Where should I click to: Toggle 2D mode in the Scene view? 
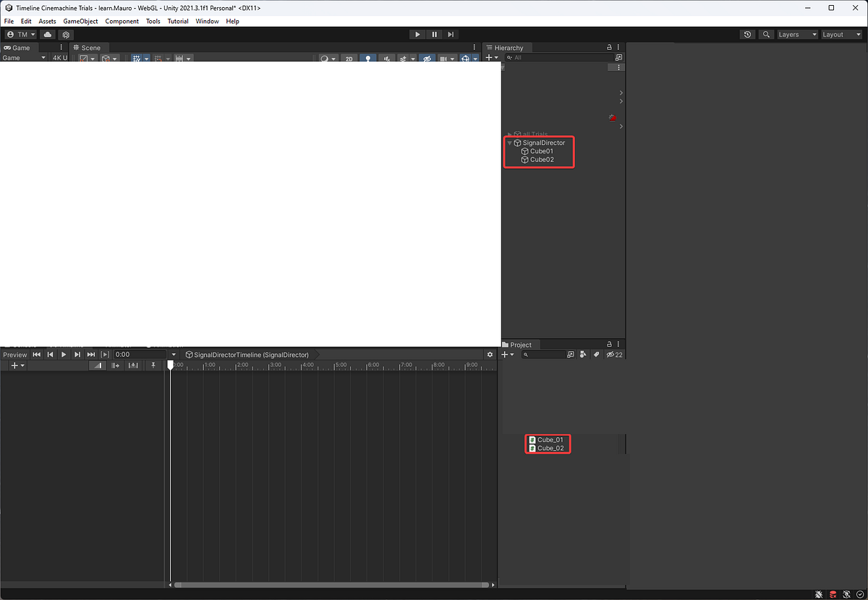click(349, 58)
